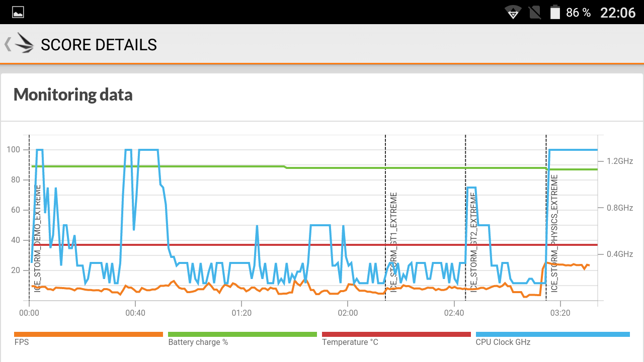Tap the Wi-Fi status icon
The height and width of the screenshot is (362, 644).
pyautogui.click(x=513, y=13)
